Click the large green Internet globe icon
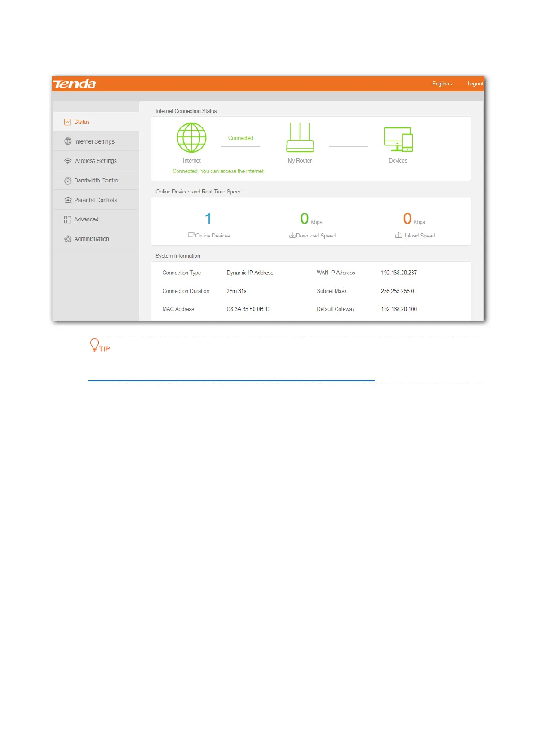 (192, 138)
